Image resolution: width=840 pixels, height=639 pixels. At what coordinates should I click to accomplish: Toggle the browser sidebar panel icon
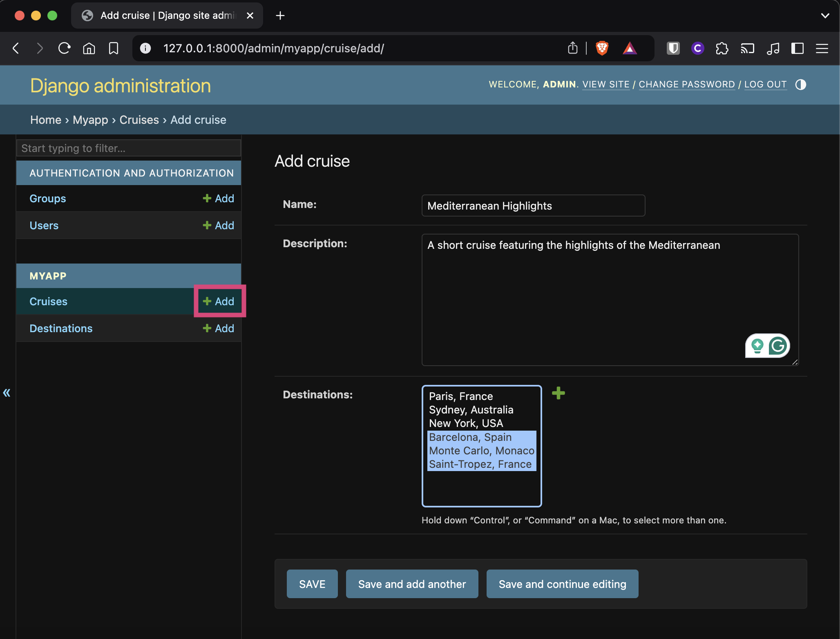(797, 48)
